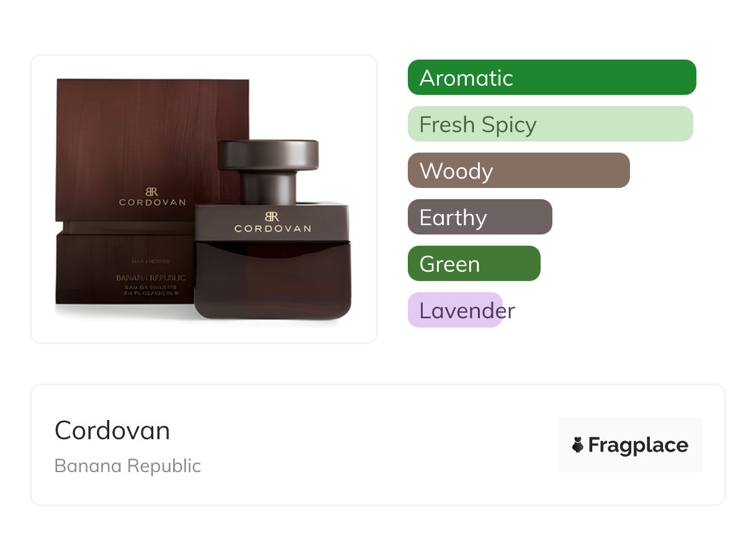Select the Lavender accord bar

(x=455, y=310)
